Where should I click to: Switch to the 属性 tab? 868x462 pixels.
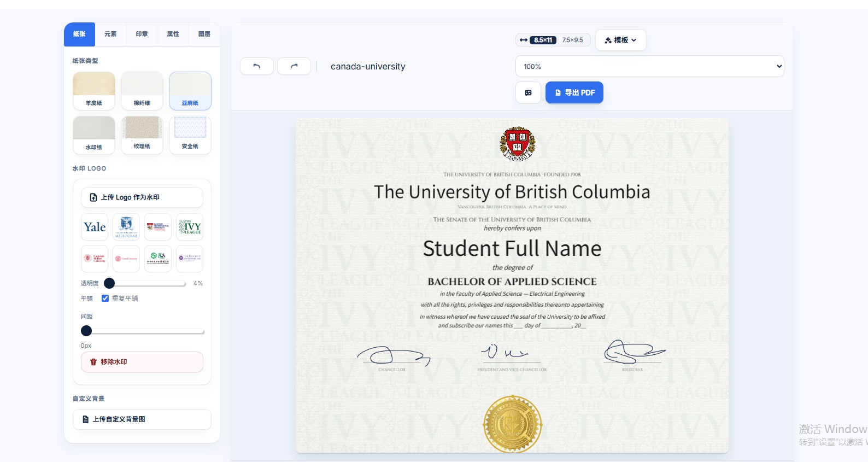173,34
